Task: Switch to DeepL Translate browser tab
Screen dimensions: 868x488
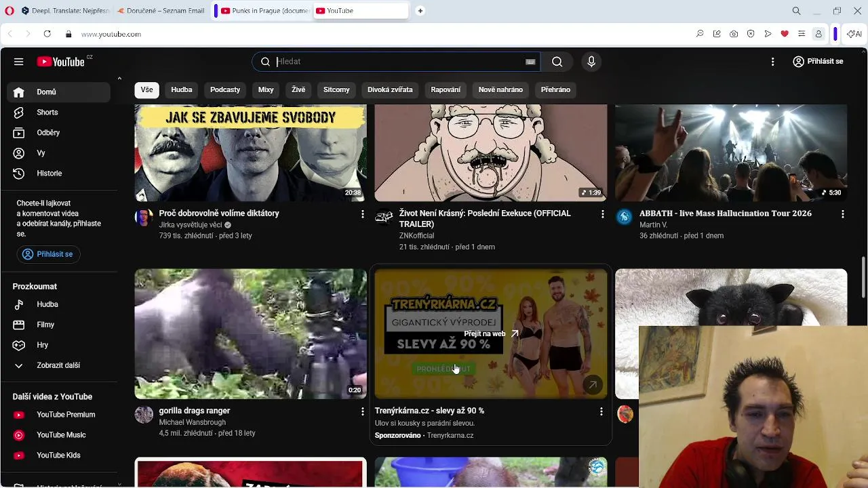Action: (65, 11)
